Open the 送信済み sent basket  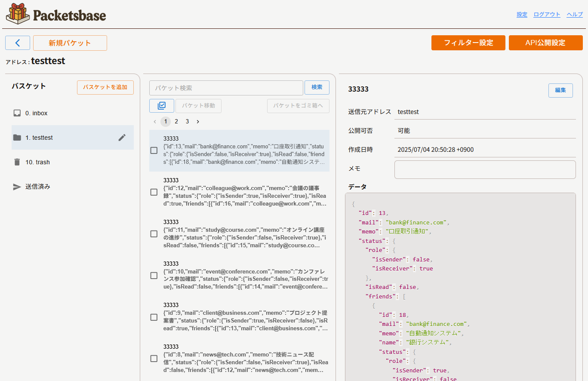(73, 187)
